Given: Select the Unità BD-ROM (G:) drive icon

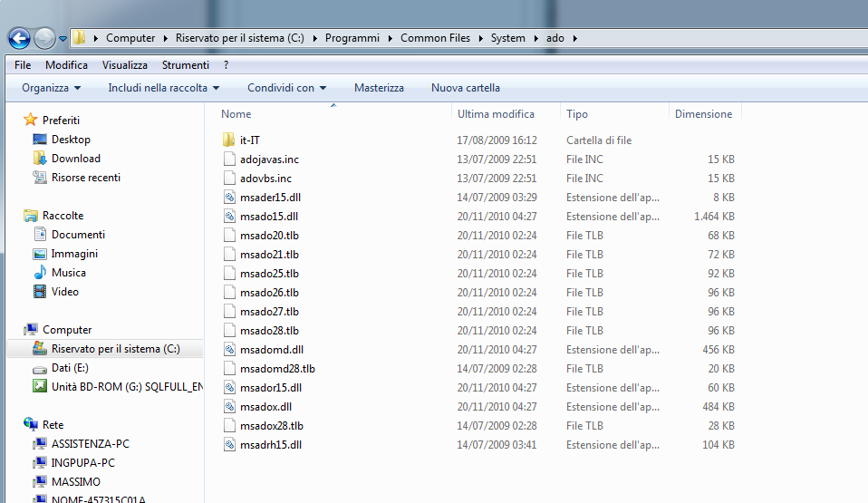Looking at the screenshot, I should (40, 386).
